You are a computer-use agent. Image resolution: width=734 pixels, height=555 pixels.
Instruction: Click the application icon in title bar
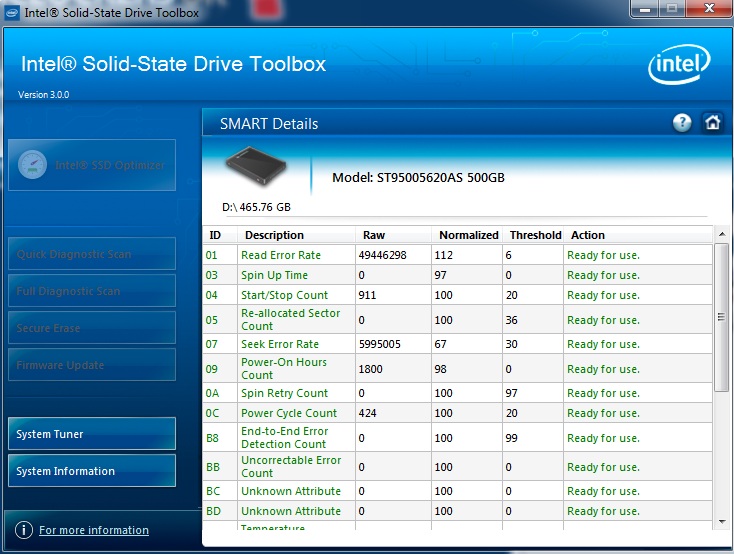(13, 12)
